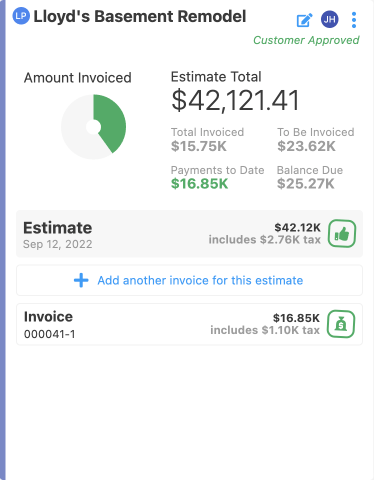Viewport: 374px width, 480px height.
Task: Open the JH user avatar
Action: point(330,19)
